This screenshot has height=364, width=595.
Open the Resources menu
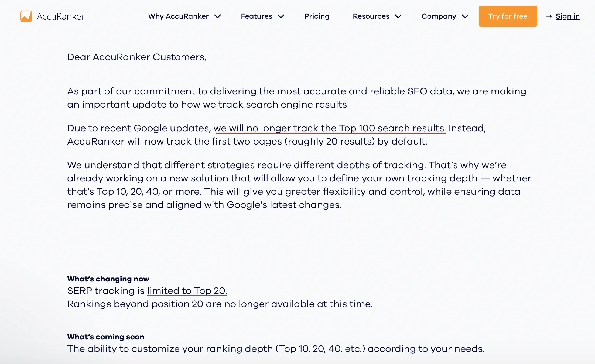(371, 16)
